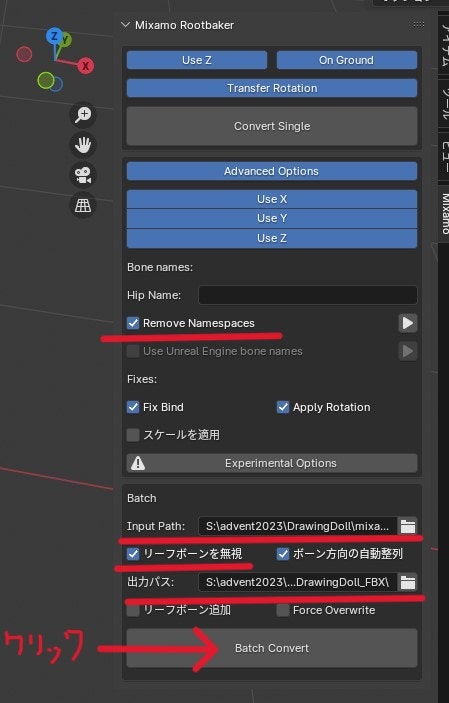Image resolution: width=449 pixels, height=703 pixels.
Task: Click the Input Path text field
Action: click(298, 526)
